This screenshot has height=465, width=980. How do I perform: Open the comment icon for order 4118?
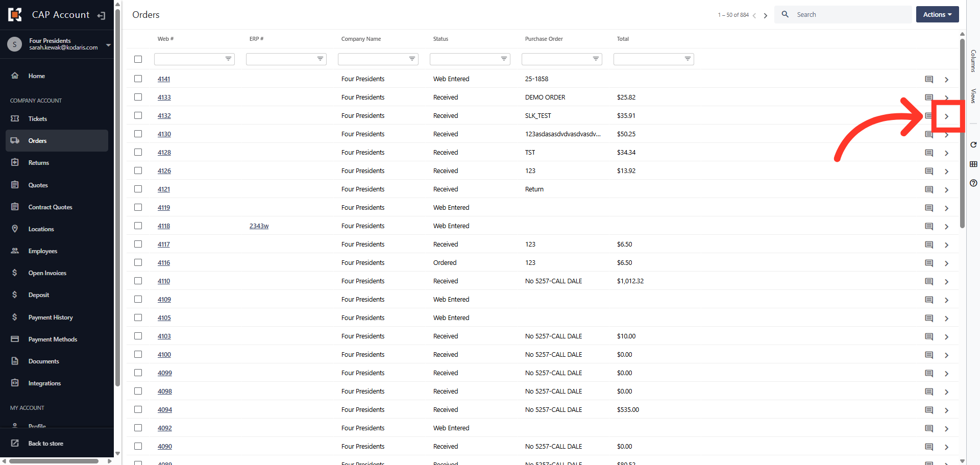pyautogui.click(x=929, y=227)
